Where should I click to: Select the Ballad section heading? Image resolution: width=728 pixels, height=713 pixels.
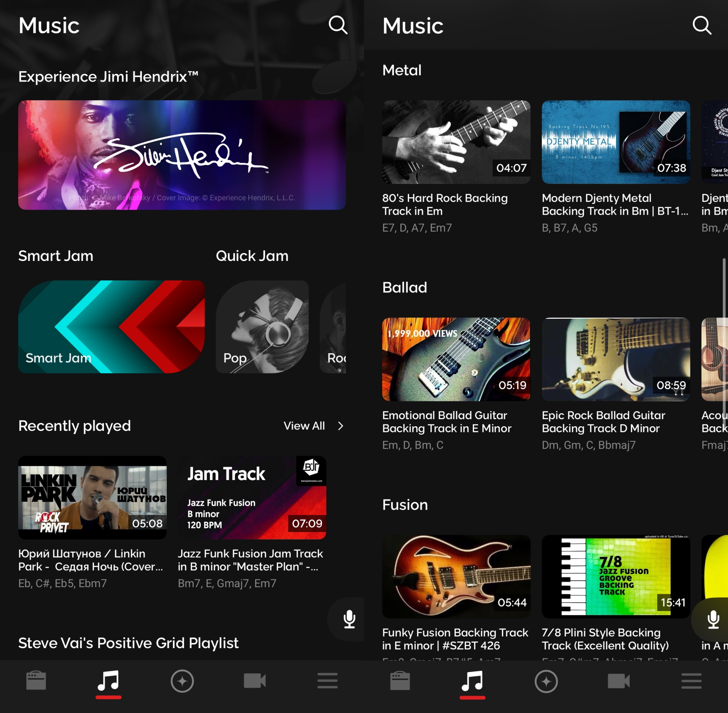[405, 287]
